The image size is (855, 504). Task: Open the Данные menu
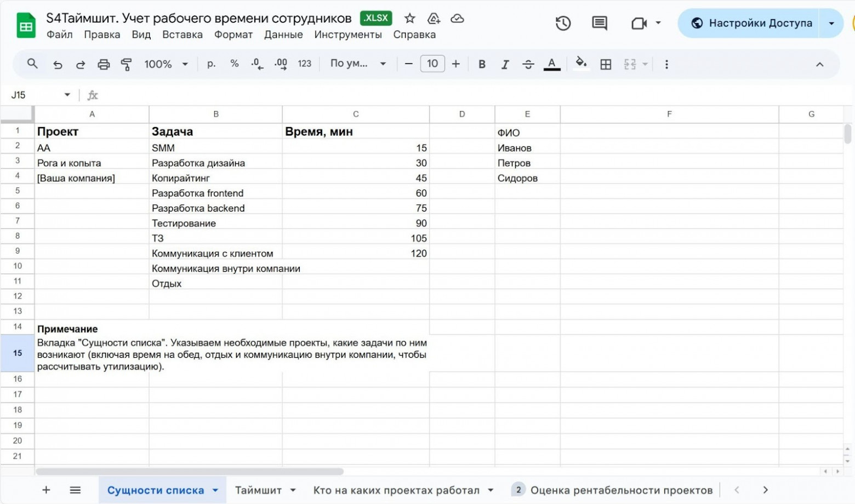(283, 35)
